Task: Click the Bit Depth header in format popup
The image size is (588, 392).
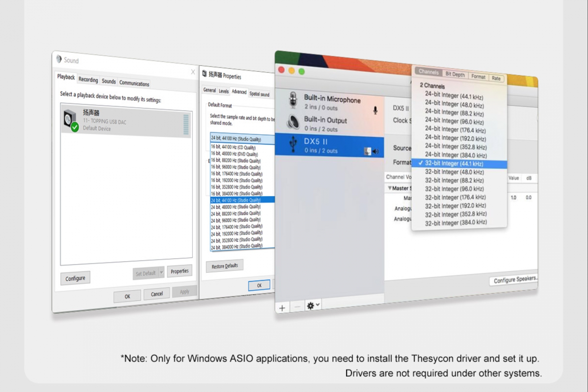Action: [x=455, y=74]
